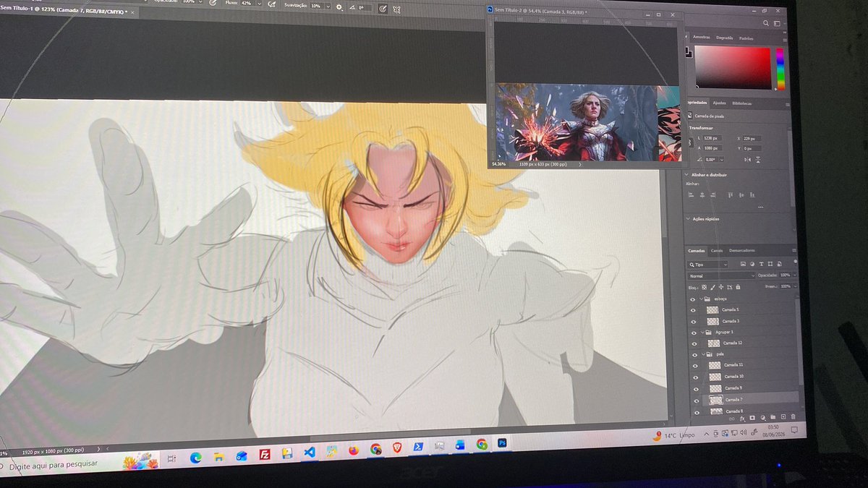Lock layer position with move lock icon
Screen dimensions: 868x488
tap(721, 287)
